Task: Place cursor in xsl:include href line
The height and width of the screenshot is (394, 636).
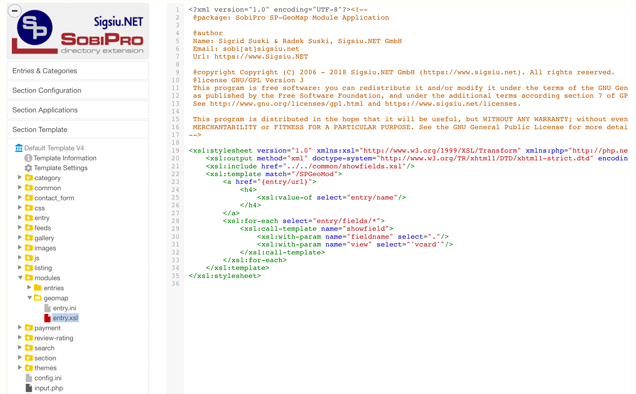Action: click(x=310, y=166)
